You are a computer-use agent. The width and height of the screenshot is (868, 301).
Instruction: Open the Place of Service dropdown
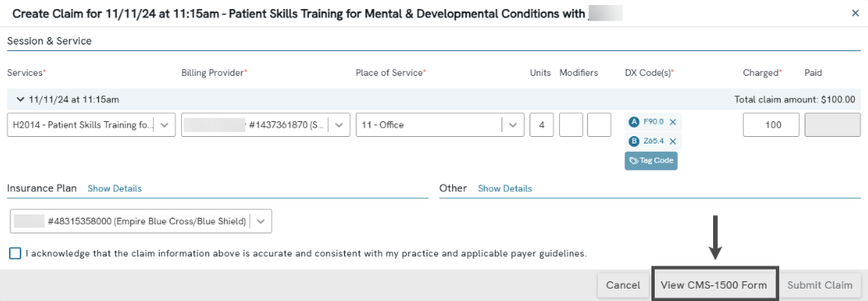[440, 125]
